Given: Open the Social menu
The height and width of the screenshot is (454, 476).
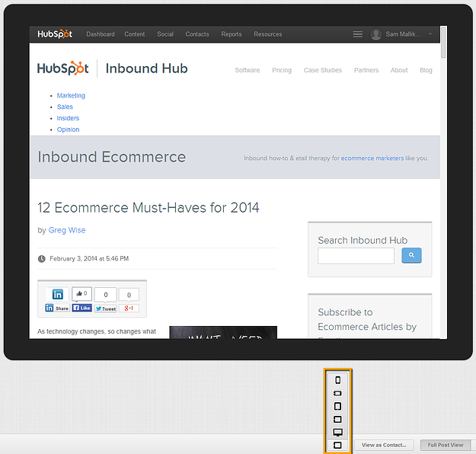Looking at the screenshot, I should pos(165,34).
